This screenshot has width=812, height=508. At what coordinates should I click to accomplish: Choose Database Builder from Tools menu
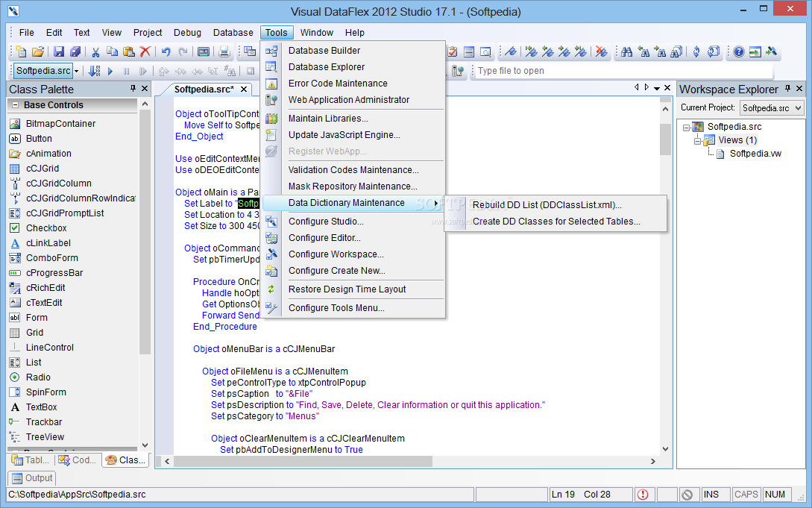coord(324,50)
